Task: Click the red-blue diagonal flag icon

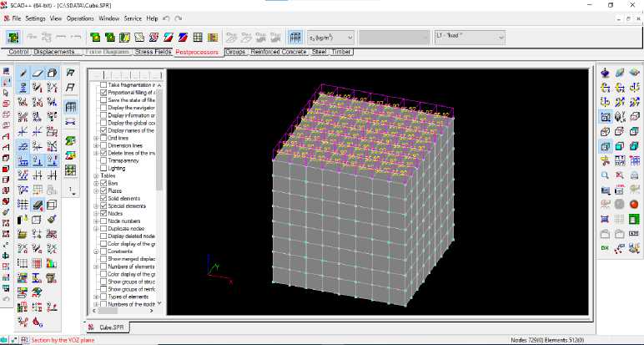Action: click(x=184, y=38)
